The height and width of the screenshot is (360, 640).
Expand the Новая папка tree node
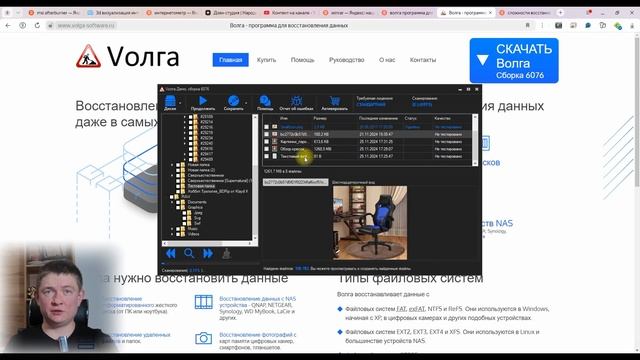pos(172,164)
